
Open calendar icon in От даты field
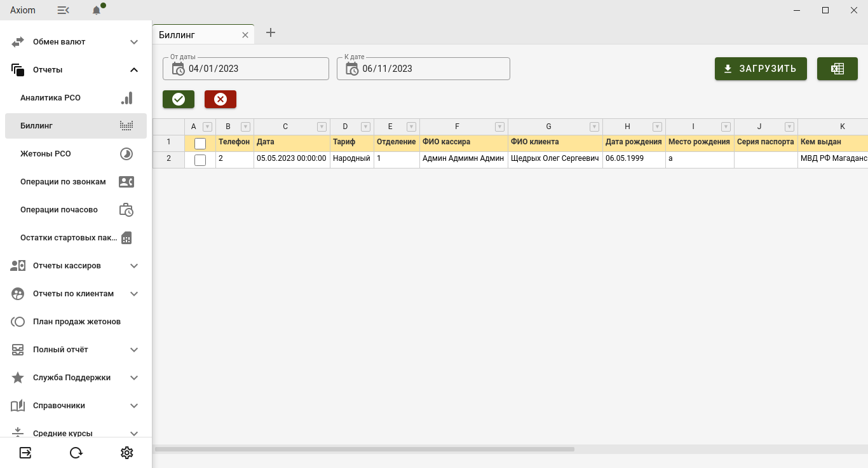(179, 69)
